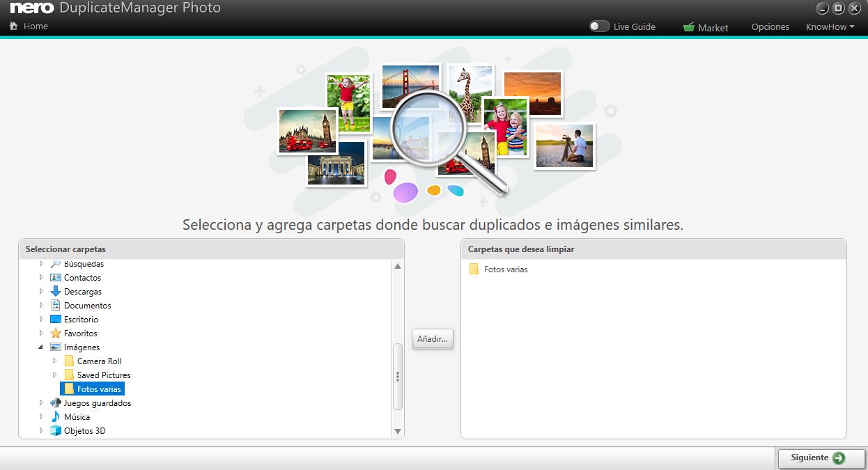The image size is (868, 470).
Task: Select the Favoritos star icon
Action: pos(56,334)
